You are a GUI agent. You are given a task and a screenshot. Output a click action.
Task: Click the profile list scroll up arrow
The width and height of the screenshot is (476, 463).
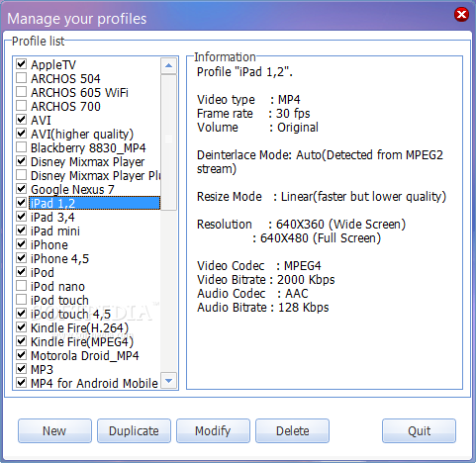[168, 65]
